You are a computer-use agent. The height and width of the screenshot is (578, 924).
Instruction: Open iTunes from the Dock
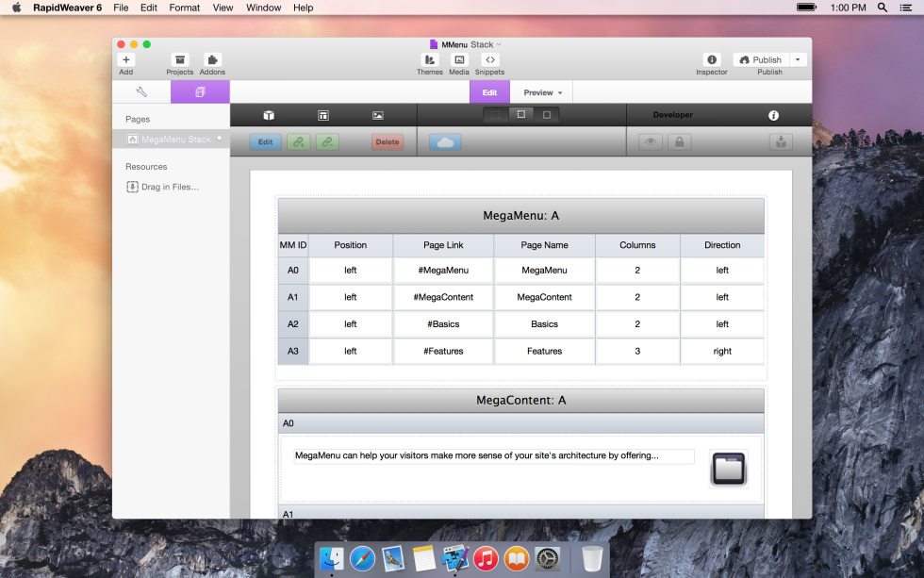tap(486, 558)
